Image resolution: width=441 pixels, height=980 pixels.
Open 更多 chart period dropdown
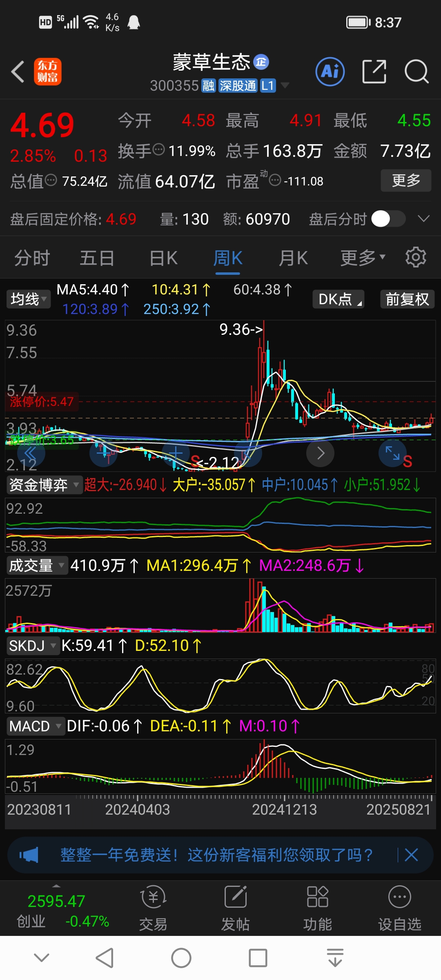(363, 258)
